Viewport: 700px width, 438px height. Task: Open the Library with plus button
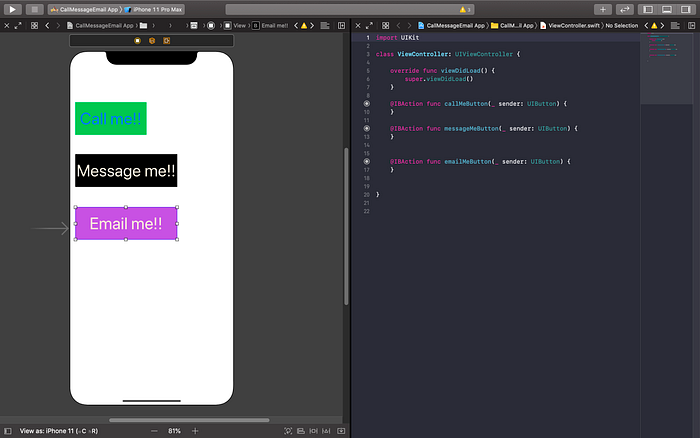tap(602, 9)
